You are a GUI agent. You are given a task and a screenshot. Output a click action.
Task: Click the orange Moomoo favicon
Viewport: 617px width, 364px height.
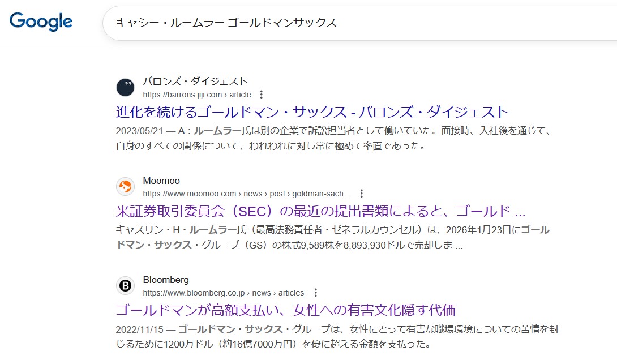(125, 187)
